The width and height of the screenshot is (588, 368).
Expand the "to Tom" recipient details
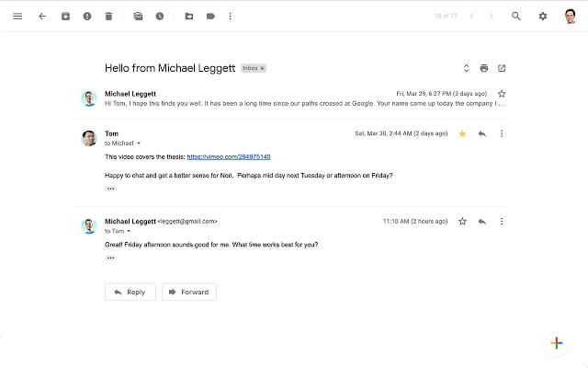(x=129, y=231)
